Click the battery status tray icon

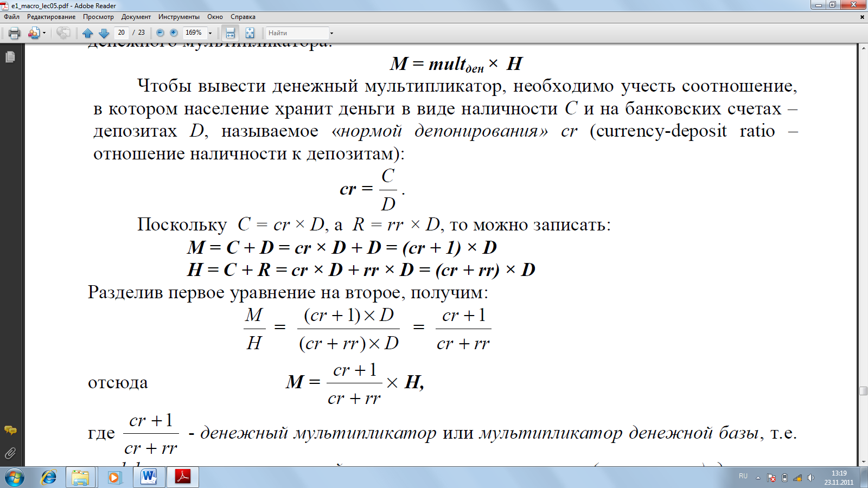784,478
